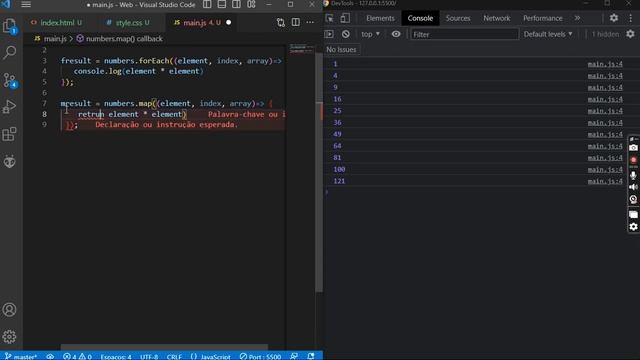Open the Elements tab in DevTools
Screen dimensions: 640x360
coord(380,18)
